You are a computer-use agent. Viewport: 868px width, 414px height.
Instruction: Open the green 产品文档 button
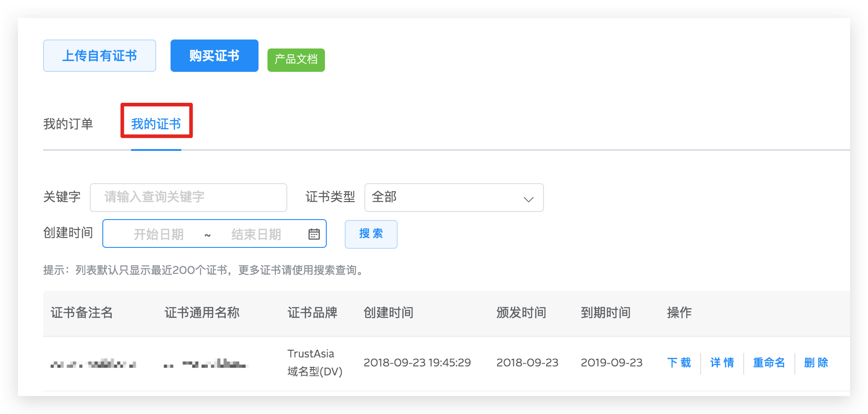tap(296, 60)
